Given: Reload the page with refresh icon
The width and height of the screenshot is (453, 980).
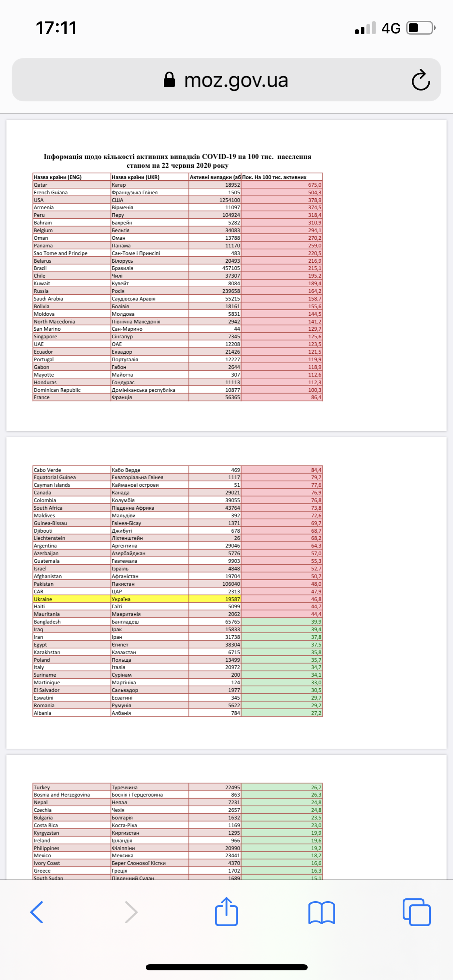Looking at the screenshot, I should point(421,80).
